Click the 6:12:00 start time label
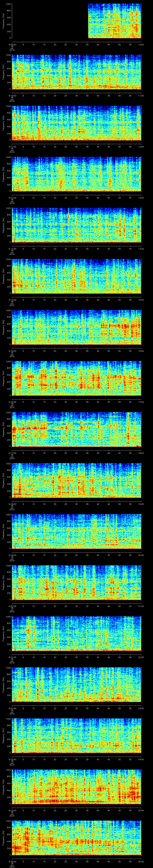 point(12,197)
